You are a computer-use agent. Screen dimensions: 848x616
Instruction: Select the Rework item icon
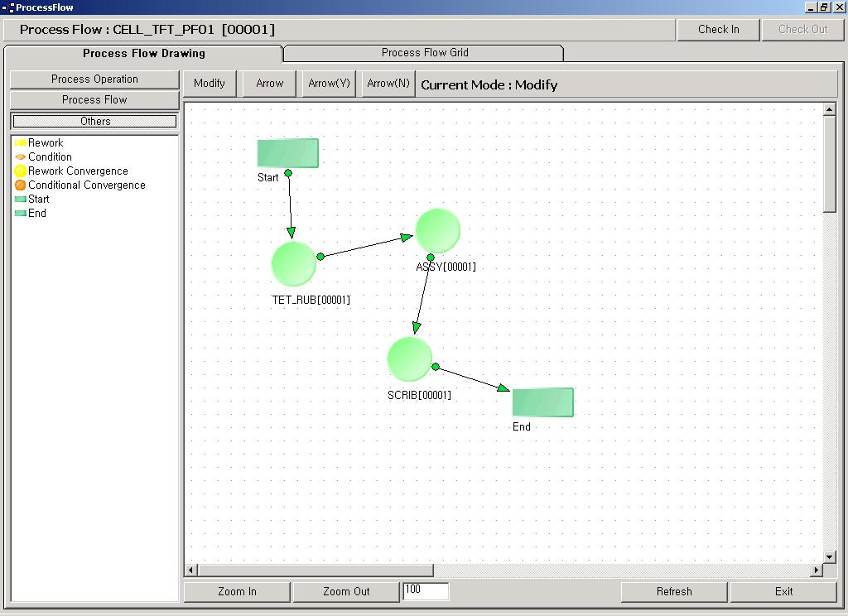[x=21, y=143]
